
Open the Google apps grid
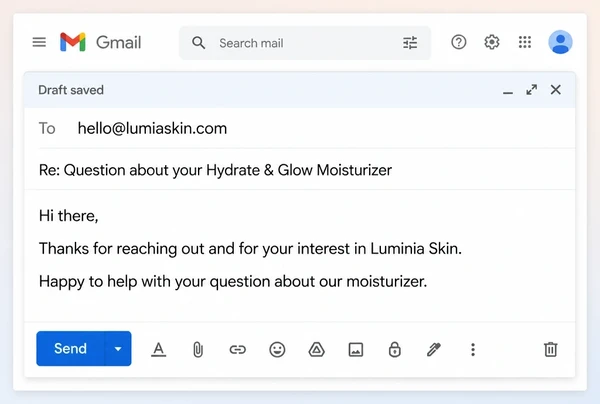coord(525,42)
